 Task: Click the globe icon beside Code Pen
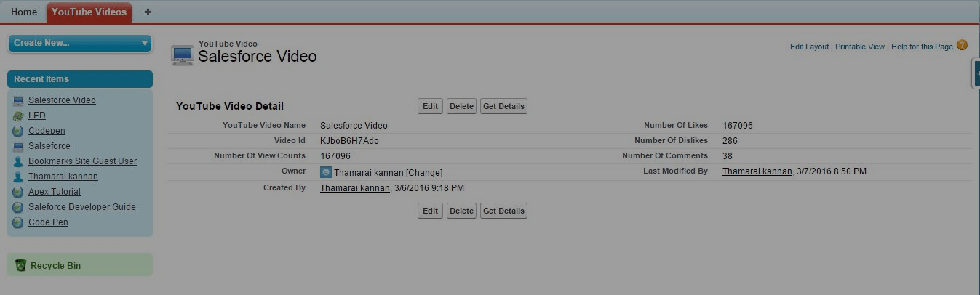point(18,222)
